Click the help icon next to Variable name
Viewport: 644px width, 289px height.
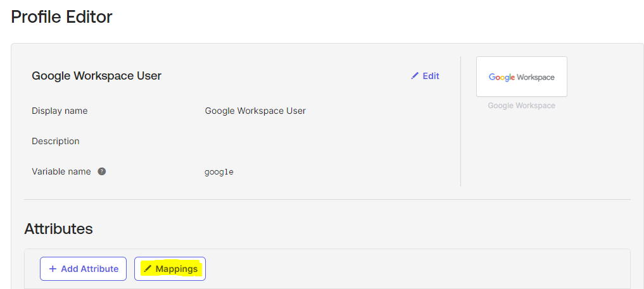pos(101,171)
